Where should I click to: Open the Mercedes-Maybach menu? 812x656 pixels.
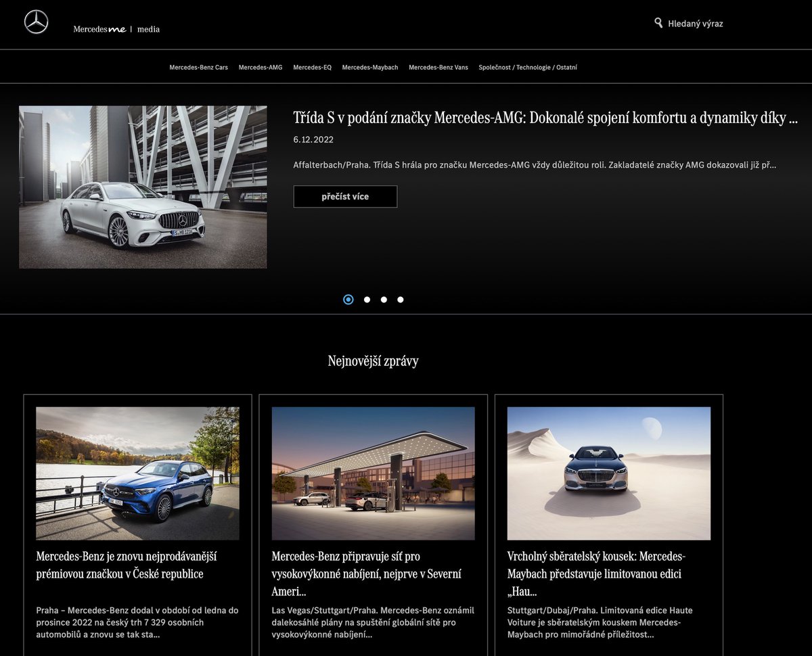[x=370, y=68]
